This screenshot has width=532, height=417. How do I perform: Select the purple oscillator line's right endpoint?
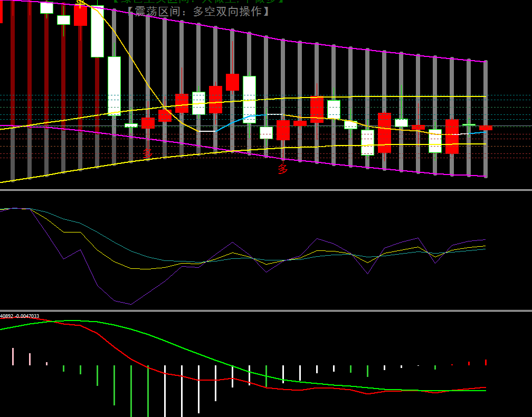[485, 240]
